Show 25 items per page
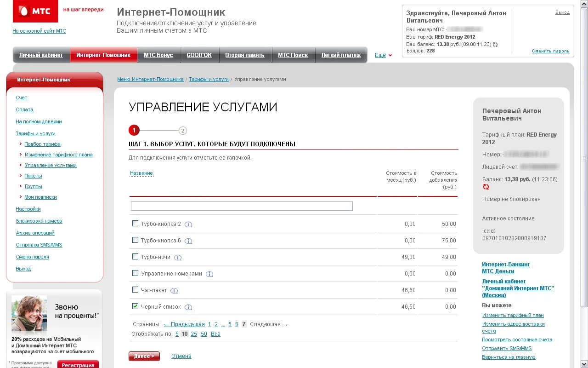 (x=194, y=334)
